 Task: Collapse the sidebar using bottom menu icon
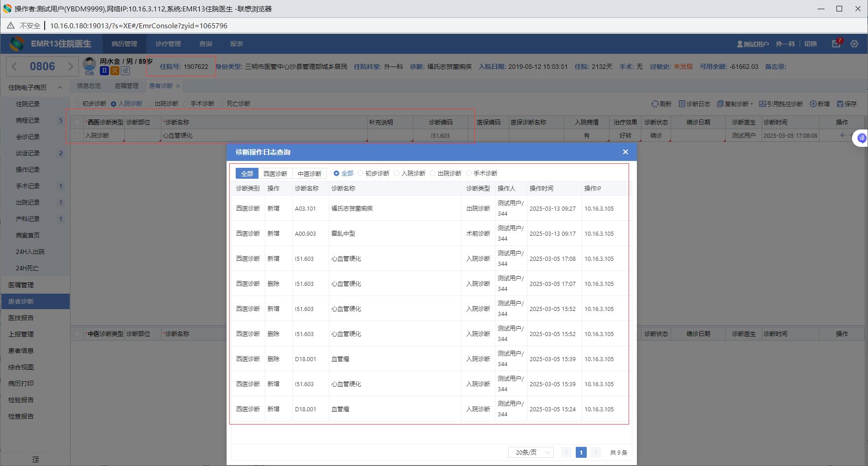coord(36,459)
